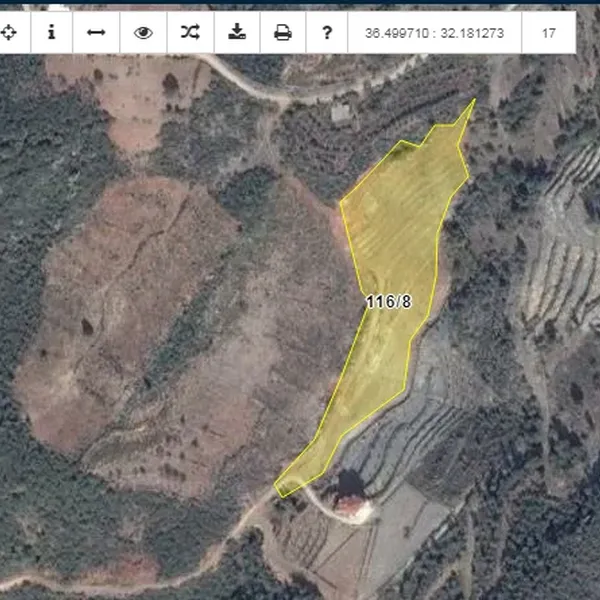The image size is (600, 600).
Task: Click the parcel label 116/8
Action: [x=388, y=302]
